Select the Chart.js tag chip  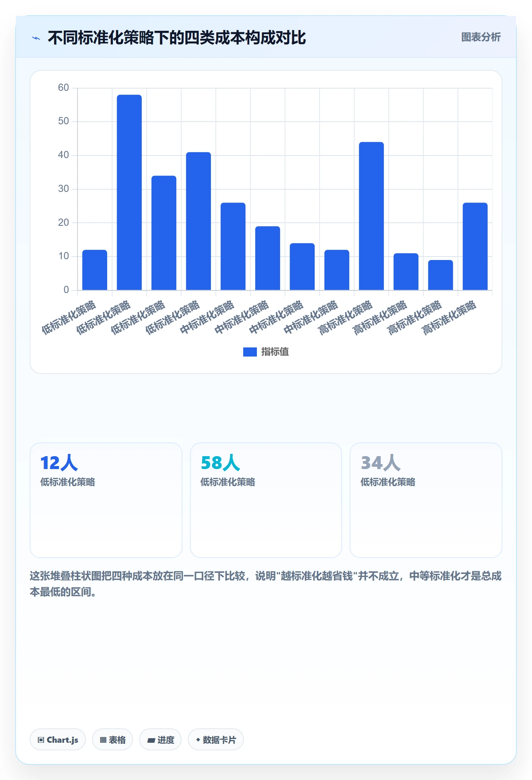(x=58, y=739)
